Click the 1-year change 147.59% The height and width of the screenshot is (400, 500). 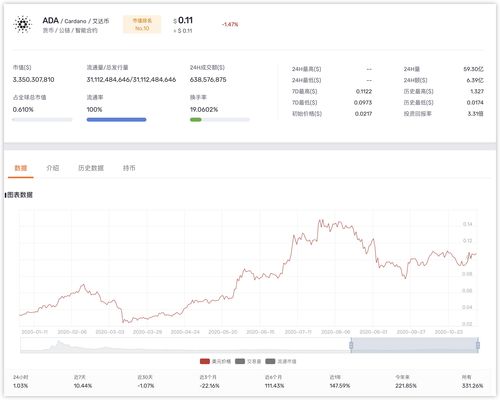coord(340,386)
